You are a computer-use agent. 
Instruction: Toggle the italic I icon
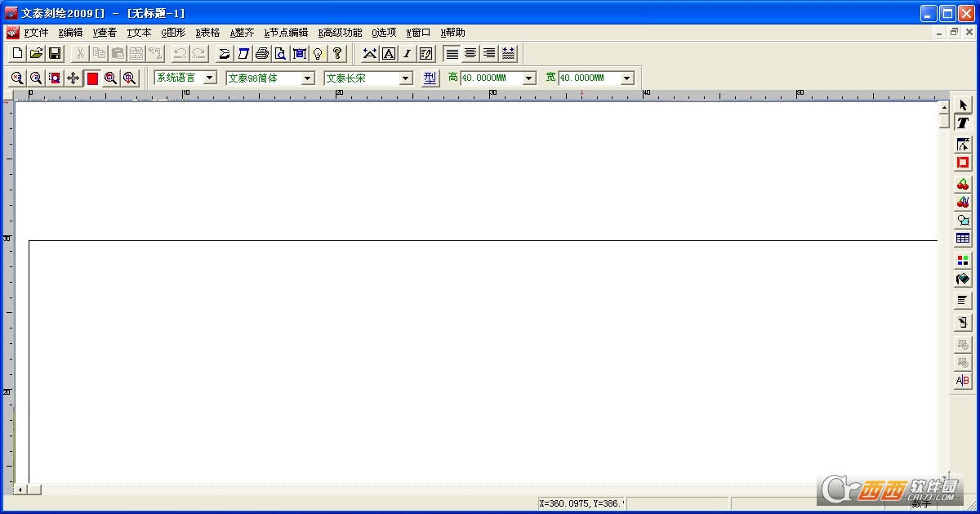(407, 54)
